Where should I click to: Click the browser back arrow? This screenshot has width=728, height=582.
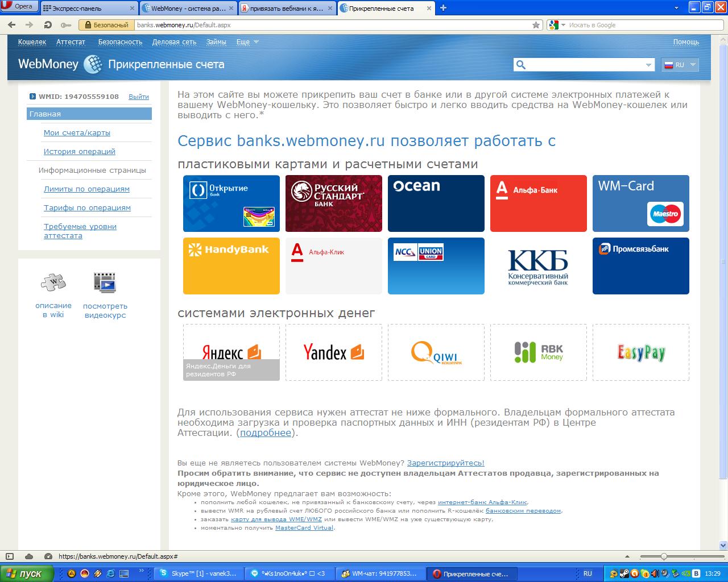click(x=12, y=25)
